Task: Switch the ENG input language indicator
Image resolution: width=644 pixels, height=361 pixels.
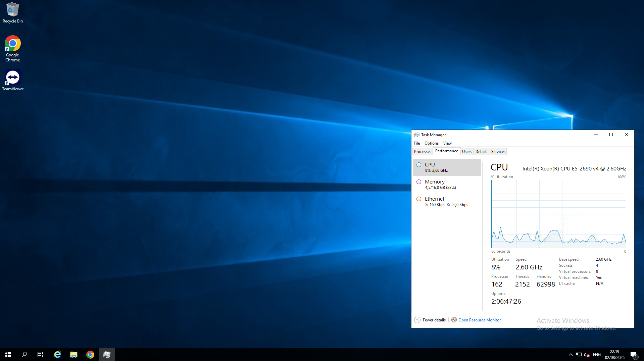Action: 597,354
